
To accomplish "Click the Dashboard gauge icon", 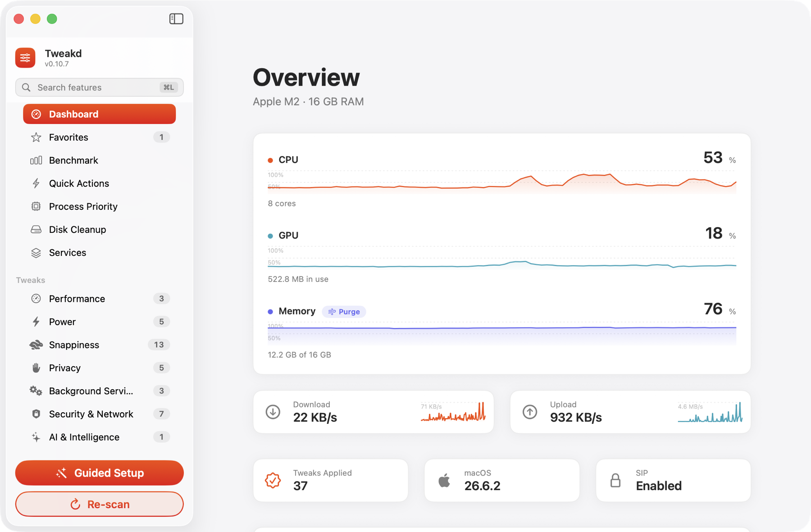I will [36, 114].
